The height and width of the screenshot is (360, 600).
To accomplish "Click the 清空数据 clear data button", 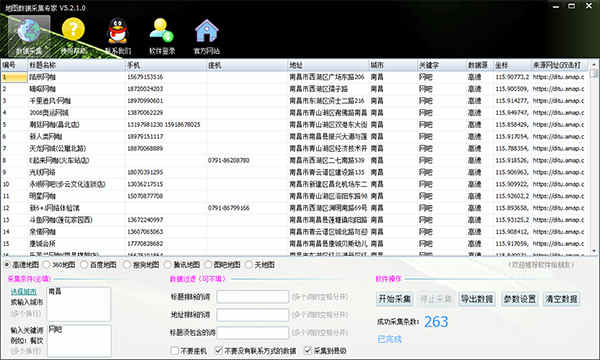I will [561, 299].
